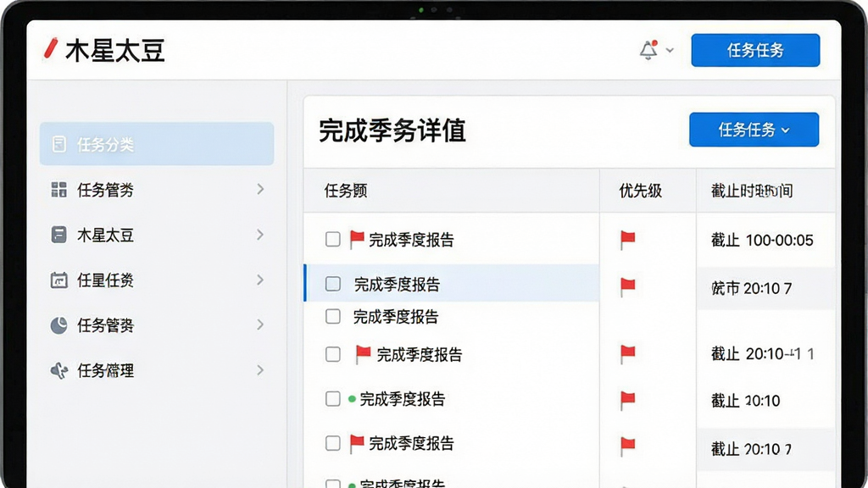The width and height of the screenshot is (868, 488).
Task: Tick the checkbox for row 截止 20:10-1 1
Action: click(332, 354)
